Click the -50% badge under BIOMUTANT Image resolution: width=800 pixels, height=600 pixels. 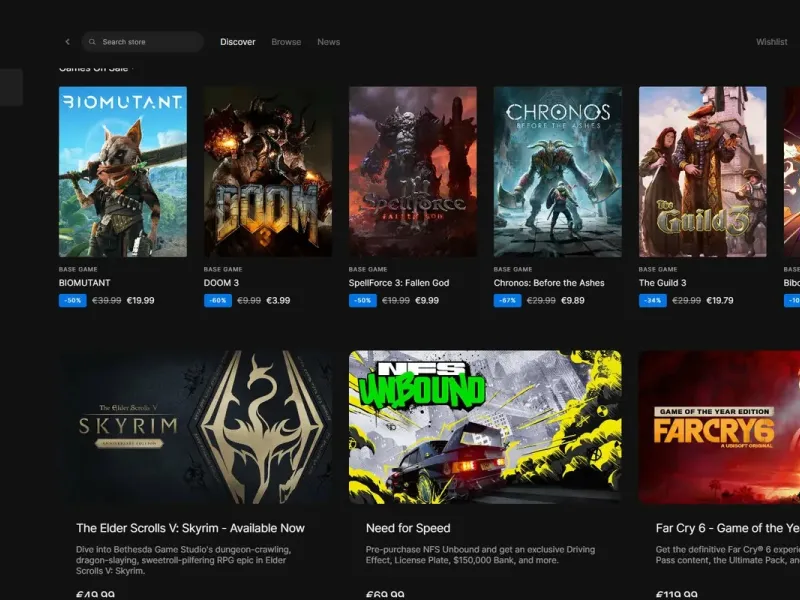click(72, 301)
